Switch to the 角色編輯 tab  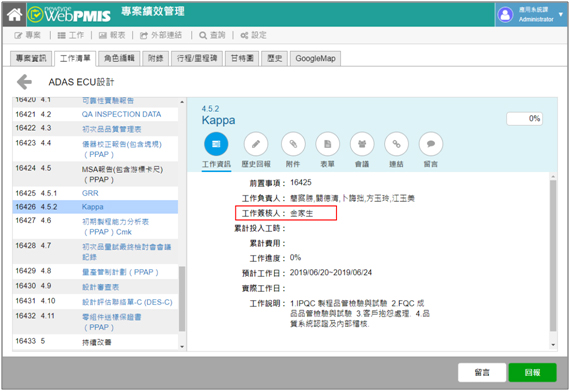[119, 58]
